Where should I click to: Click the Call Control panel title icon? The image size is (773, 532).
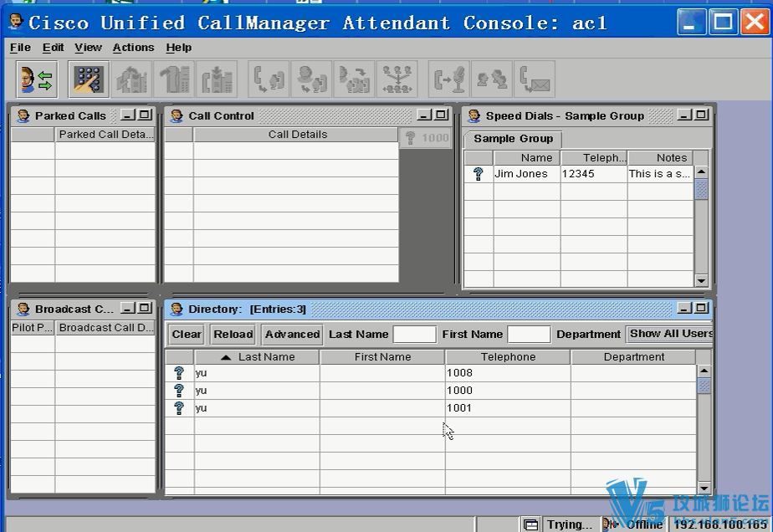point(177,116)
